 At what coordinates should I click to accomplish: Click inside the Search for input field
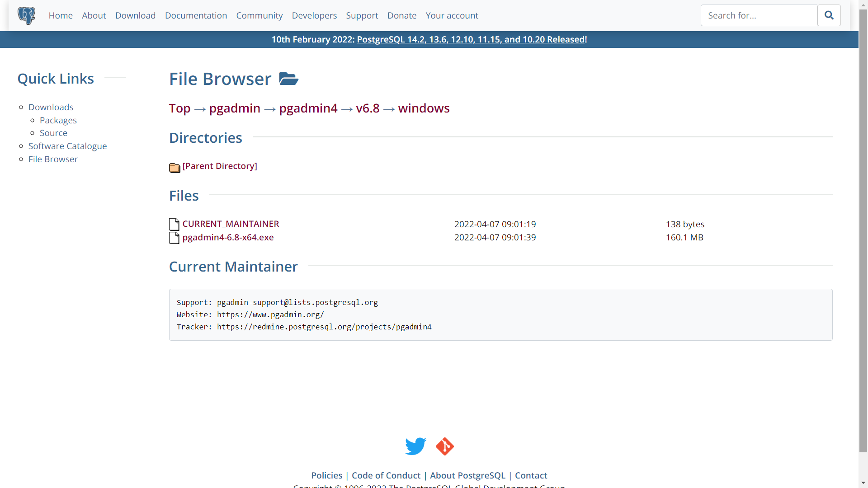(758, 15)
